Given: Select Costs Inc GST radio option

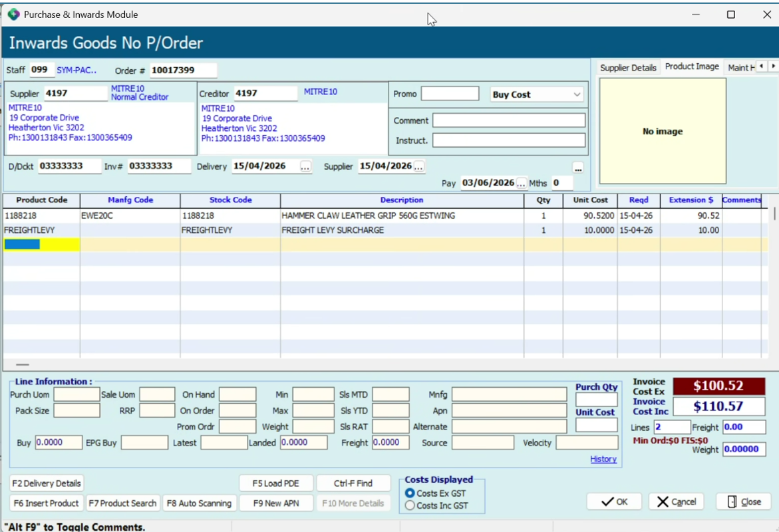Looking at the screenshot, I should pyautogui.click(x=410, y=505).
